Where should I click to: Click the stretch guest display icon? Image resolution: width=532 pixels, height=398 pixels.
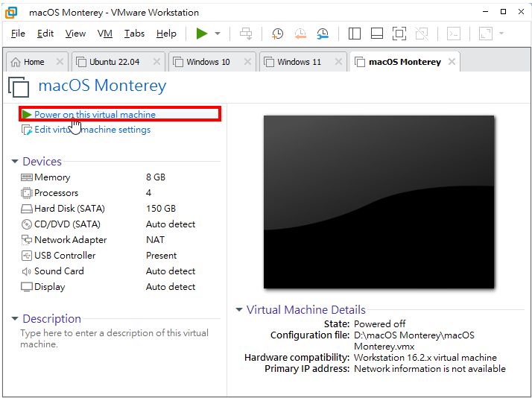[x=486, y=34]
